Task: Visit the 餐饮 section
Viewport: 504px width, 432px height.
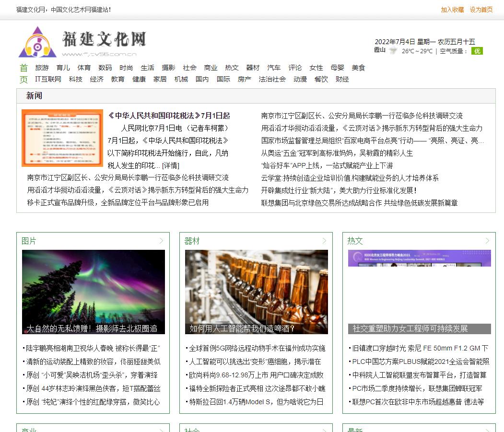Action: point(321,79)
